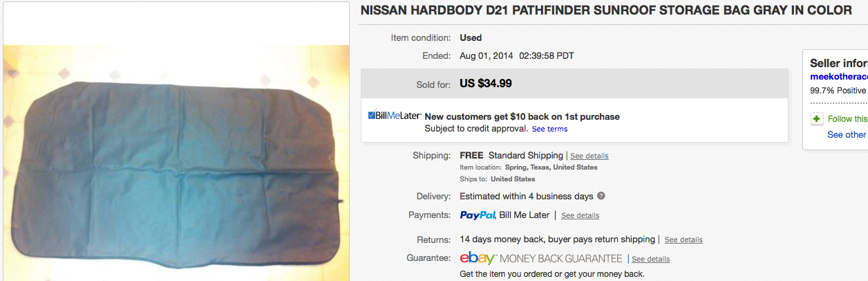Click the green plus follow-seller icon
Screen dimensions: 868x281
(x=817, y=119)
